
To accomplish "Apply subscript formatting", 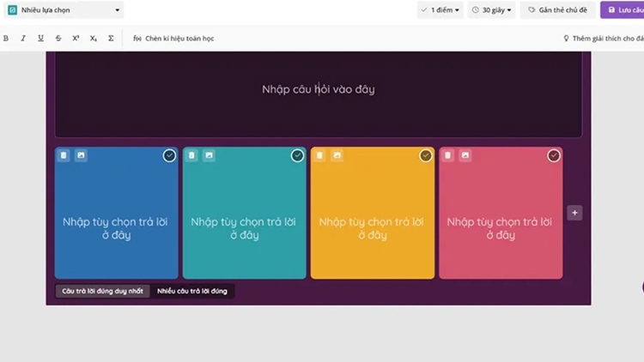I will (x=94, y=38).
